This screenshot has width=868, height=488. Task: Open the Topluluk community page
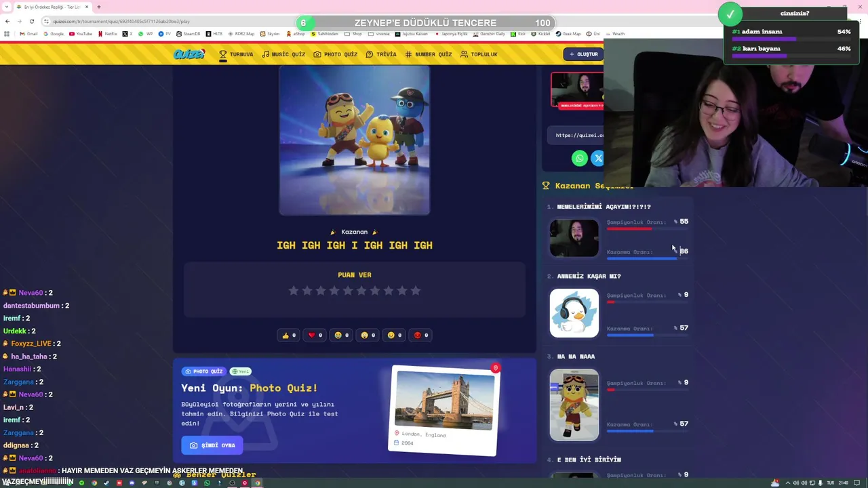(479, 54)
